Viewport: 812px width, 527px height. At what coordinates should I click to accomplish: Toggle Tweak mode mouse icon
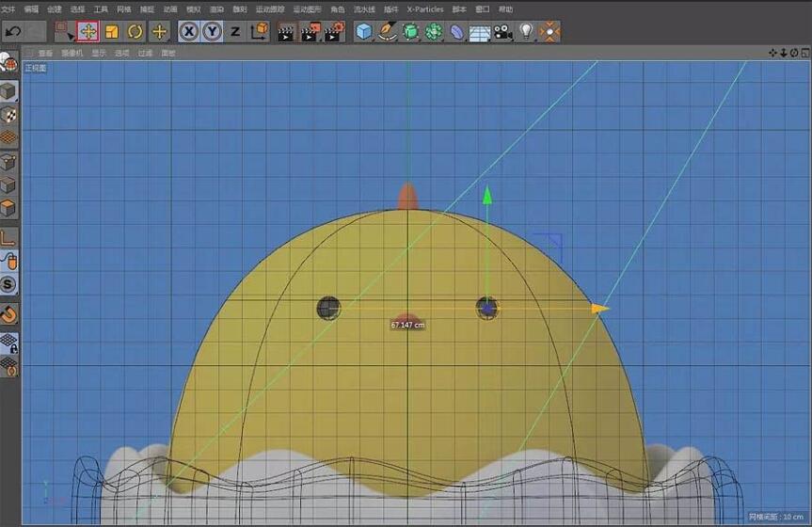[8, 261]
